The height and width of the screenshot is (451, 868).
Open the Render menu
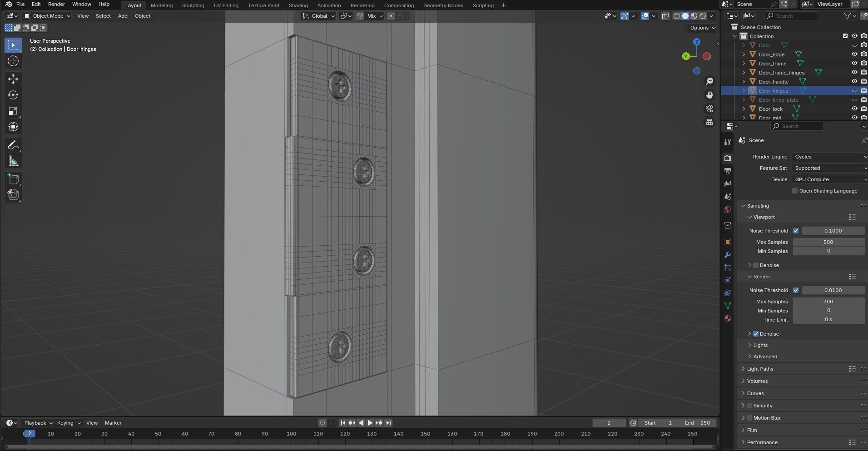tap(56, 4)
